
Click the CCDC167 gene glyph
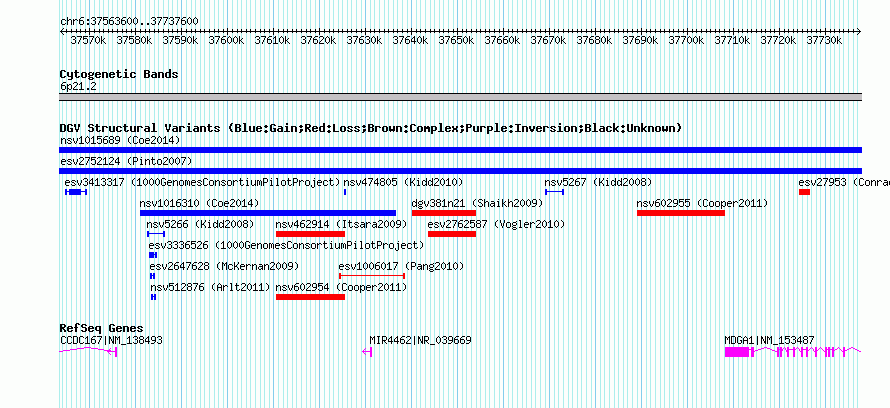(88, 351)
